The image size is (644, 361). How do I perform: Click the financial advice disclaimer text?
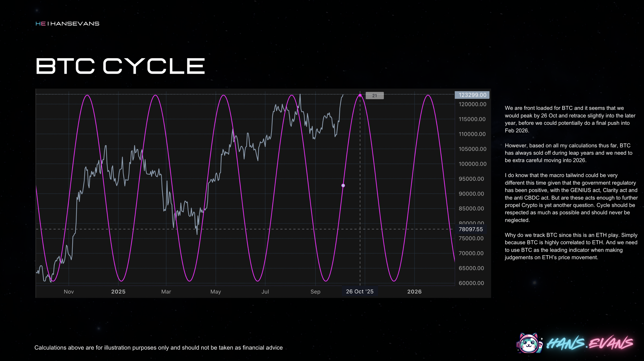[x=159, y=347]
